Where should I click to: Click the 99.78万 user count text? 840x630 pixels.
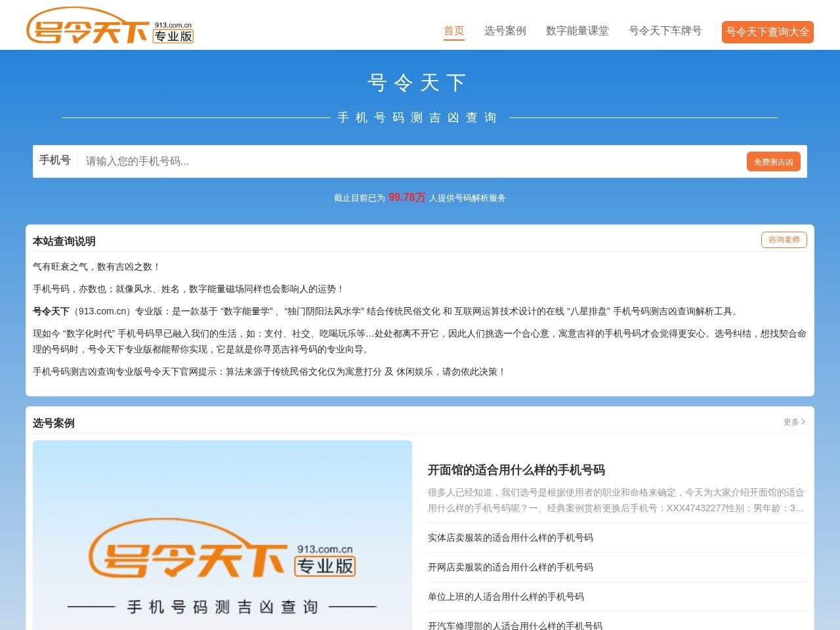click(x=407, y=197)
